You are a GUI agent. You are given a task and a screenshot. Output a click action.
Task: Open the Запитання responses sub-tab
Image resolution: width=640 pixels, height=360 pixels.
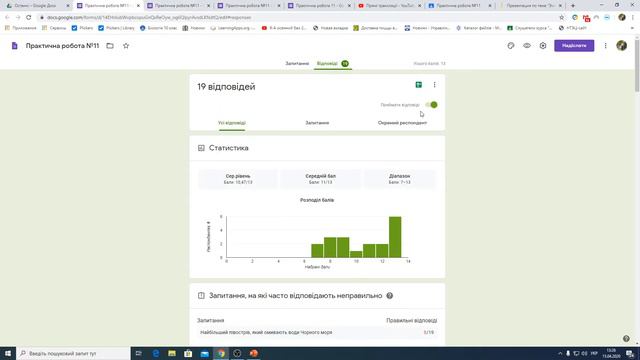(317, 123)
